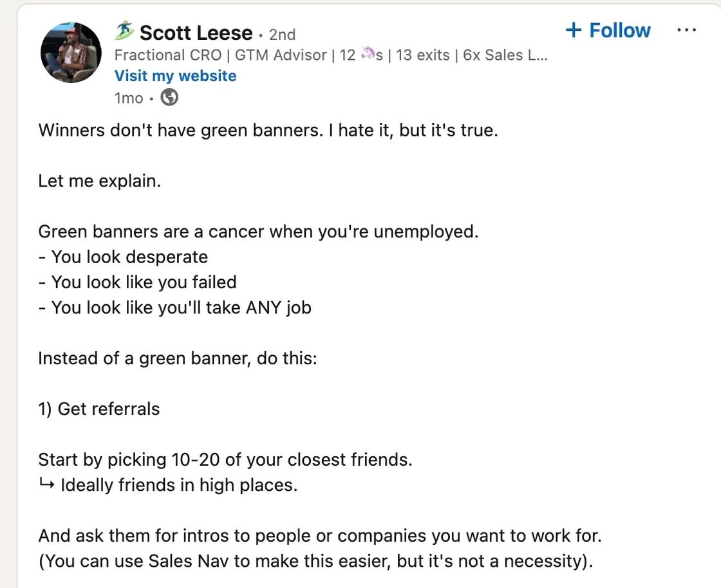Open the Scott Leese name link
The height and width of the screenshot is (588, 721).
click(x=196, y=33)
